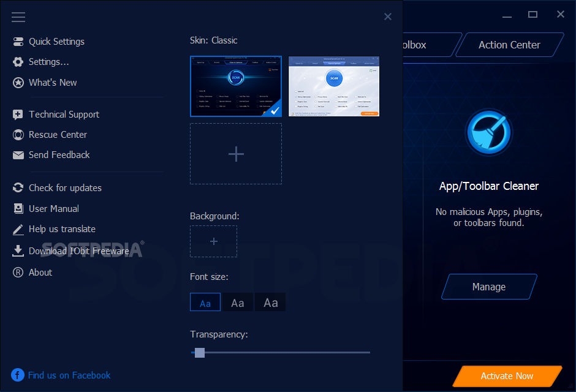
Task: Click the Transparency slider handle
Action: pos(200,353)
